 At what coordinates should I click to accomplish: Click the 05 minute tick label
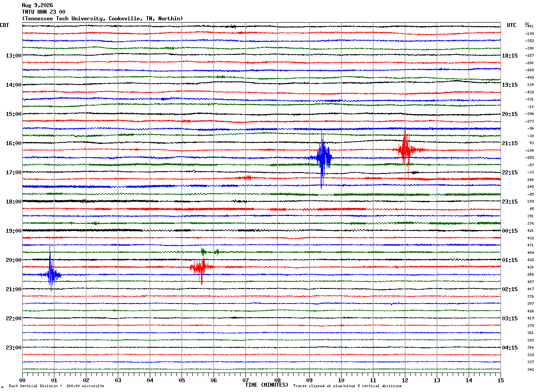[182, 380]
